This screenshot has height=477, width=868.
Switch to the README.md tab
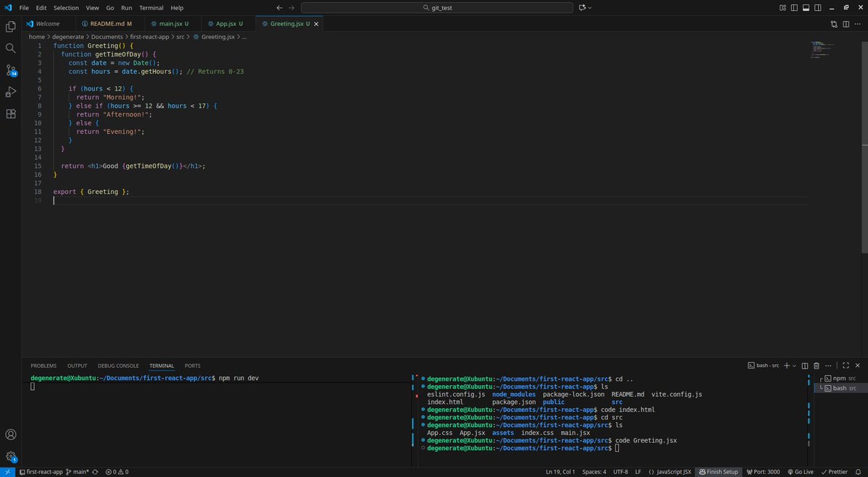click(x=111, y=24)
